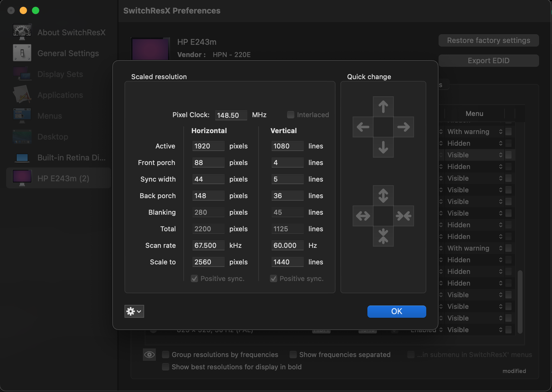This screenshot has width=552, height=392.
Task: Click the Desktop icon in the sidebar
Action: (22, 136)
